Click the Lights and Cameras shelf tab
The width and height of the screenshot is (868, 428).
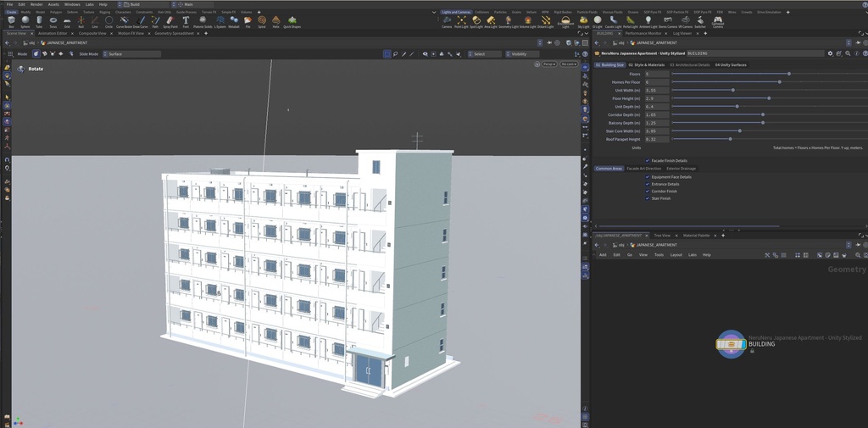(456, 12)
